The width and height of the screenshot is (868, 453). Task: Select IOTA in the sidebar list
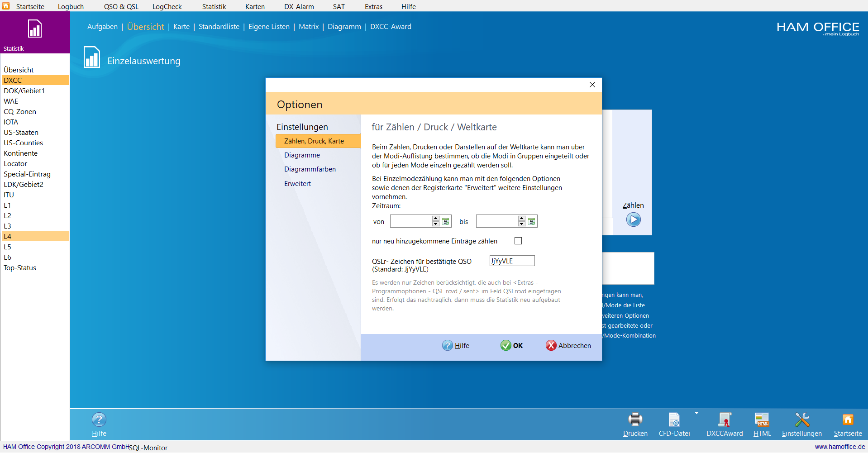35,122
